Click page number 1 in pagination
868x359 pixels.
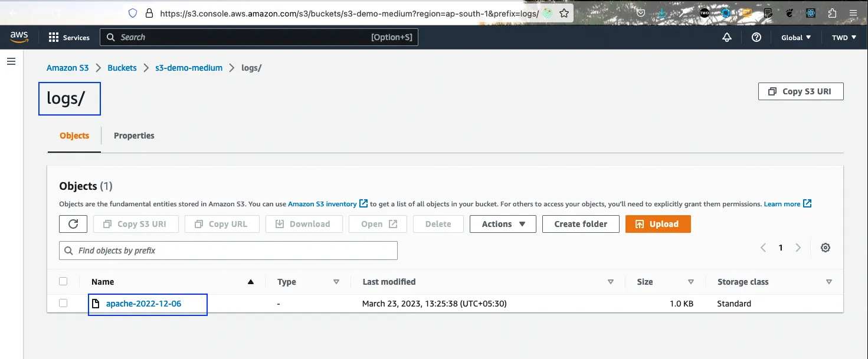[781, 248]
